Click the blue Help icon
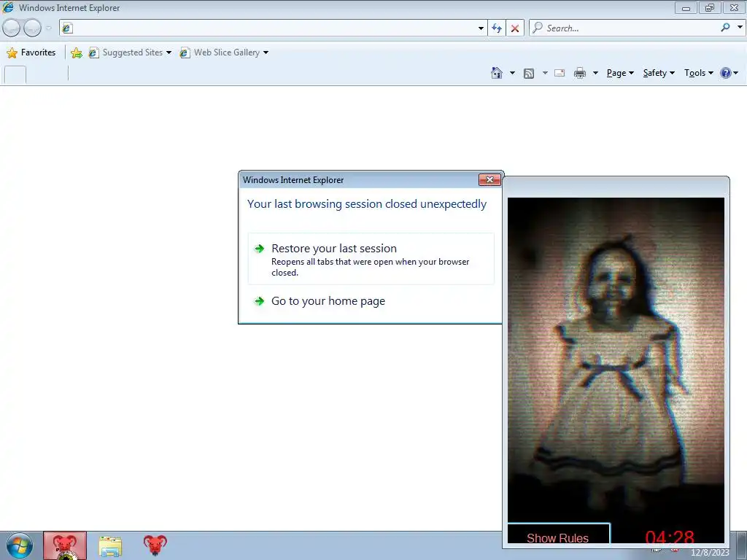 point(726,73)
